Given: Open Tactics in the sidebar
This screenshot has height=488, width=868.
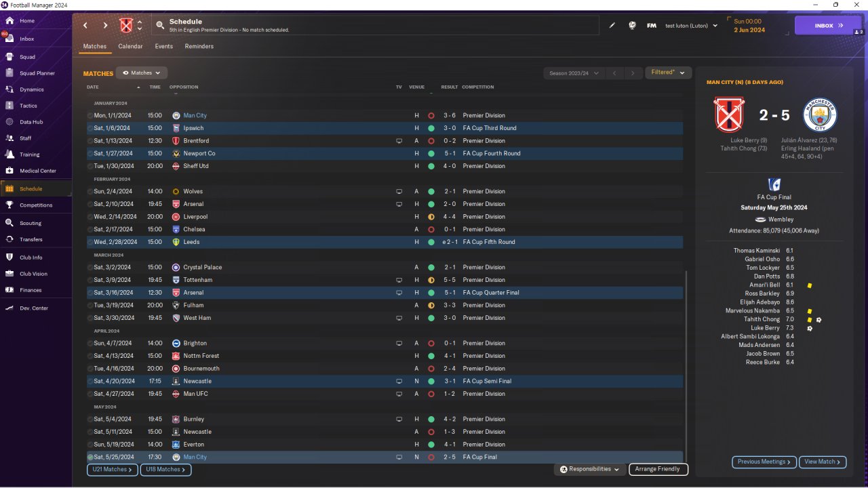Looking at the screenshot, I should click(x=28, y=106).
